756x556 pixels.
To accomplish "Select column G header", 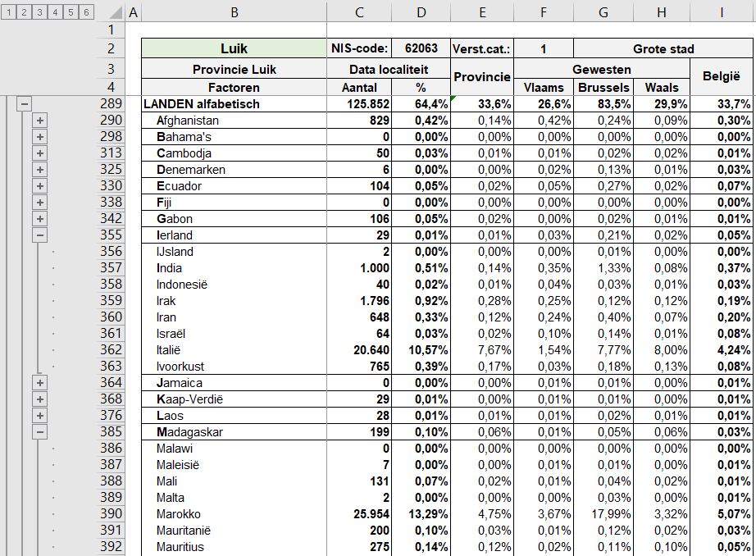I will point(603,12).
